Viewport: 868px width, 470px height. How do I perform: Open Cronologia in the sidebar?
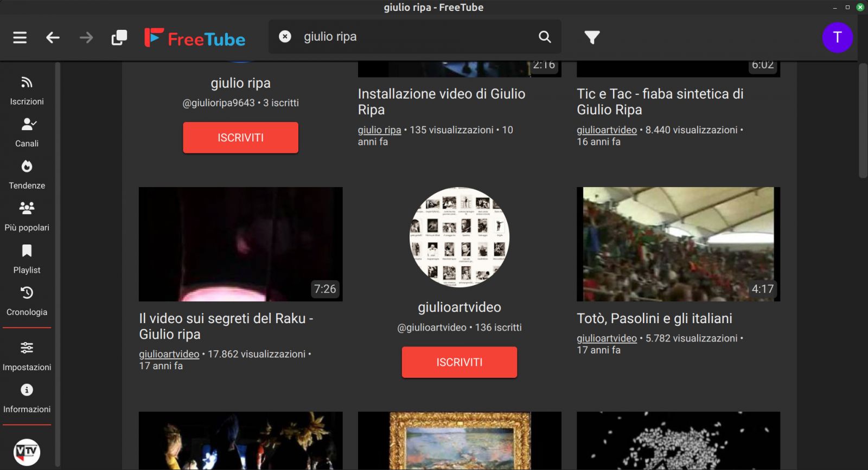tap(27, 301)
